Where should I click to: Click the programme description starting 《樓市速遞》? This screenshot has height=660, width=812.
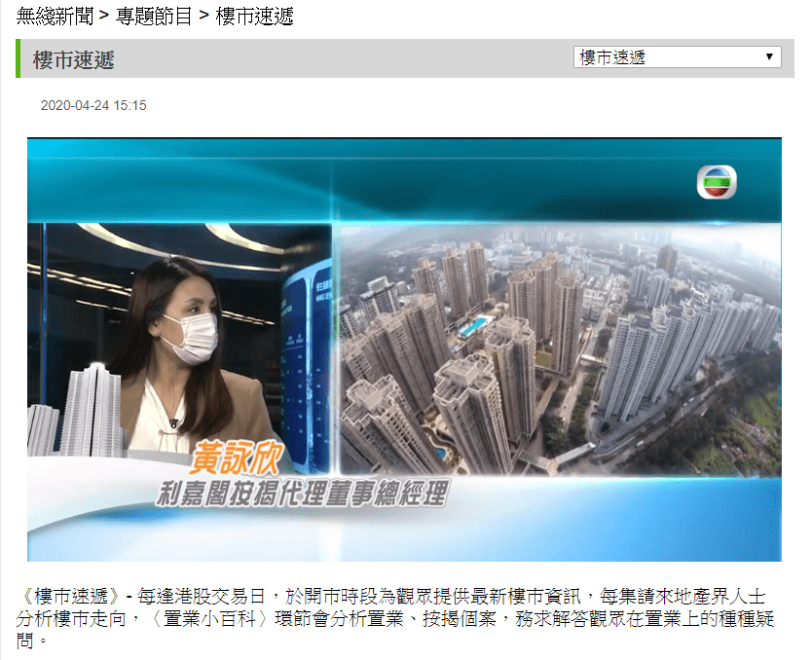pos(394,618)
